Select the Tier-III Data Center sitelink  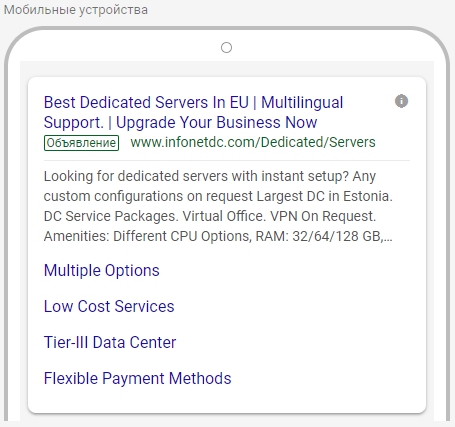110,342
